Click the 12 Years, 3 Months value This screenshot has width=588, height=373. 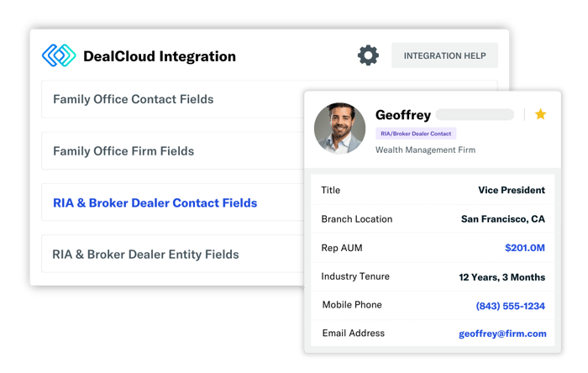501,277
